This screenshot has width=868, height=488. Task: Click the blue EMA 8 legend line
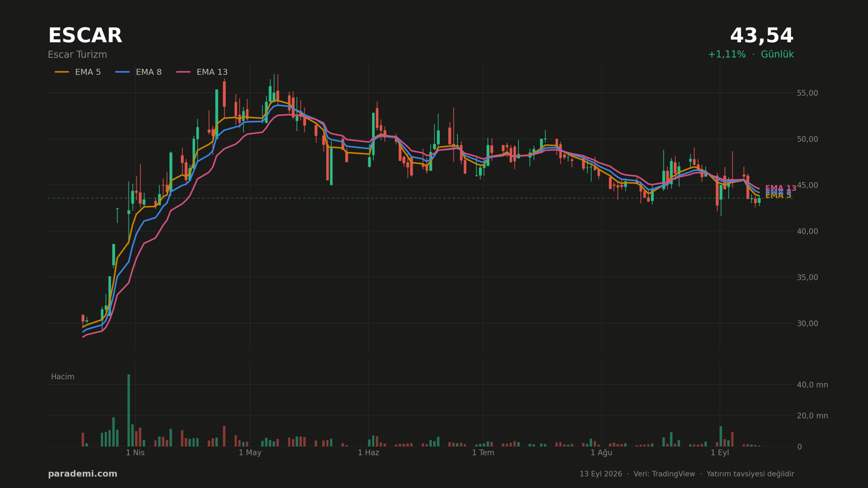click(x=123, y=72)
